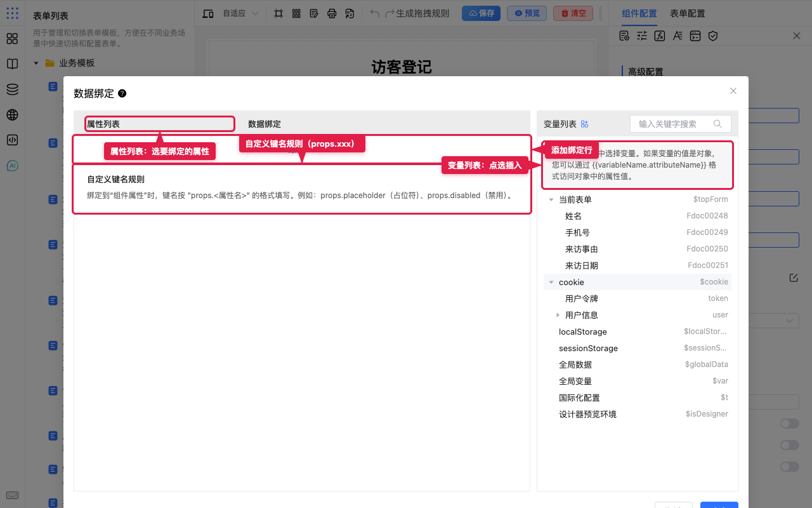Expand the 用户信息 tree node
812x508 pixels.
pos(558,315)
